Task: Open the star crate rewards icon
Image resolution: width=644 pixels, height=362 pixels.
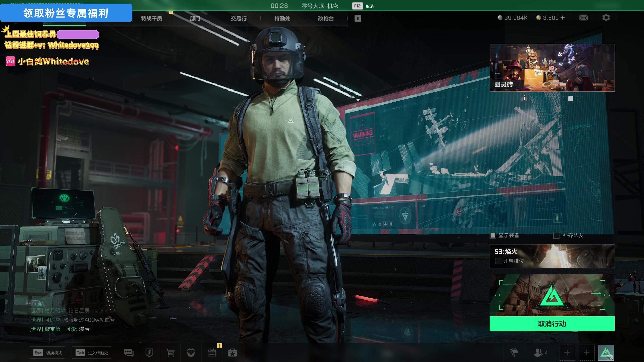Action: coord(232,353)
